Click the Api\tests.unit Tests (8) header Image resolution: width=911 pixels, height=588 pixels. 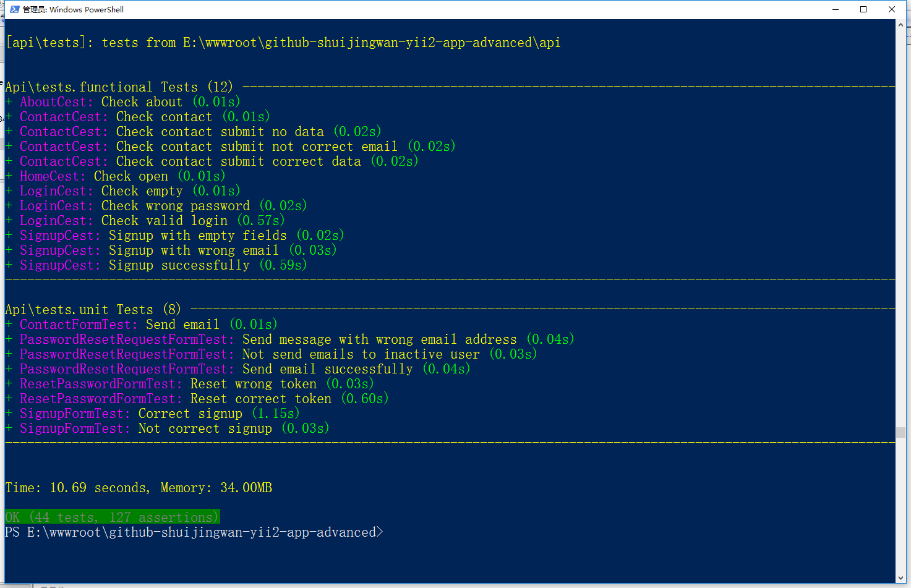[93, 310]
